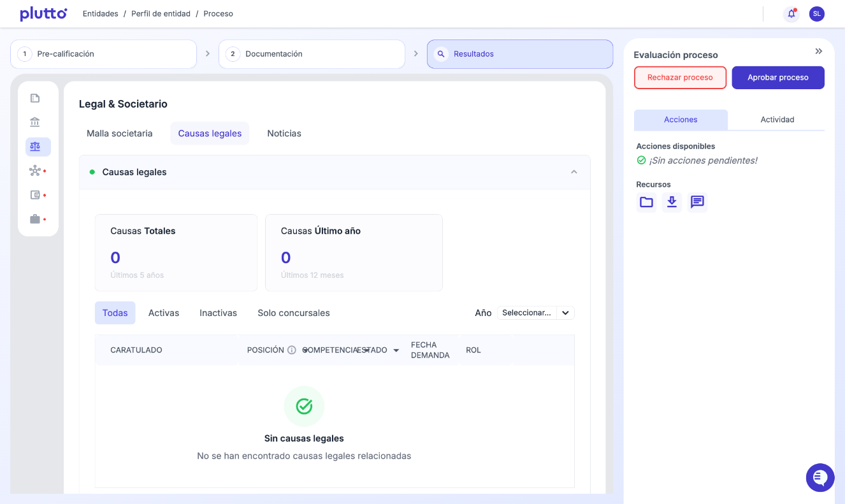Select the network graph sidebar icon
Viewport: 845px width, 504px height.
[x=35, y=171]
